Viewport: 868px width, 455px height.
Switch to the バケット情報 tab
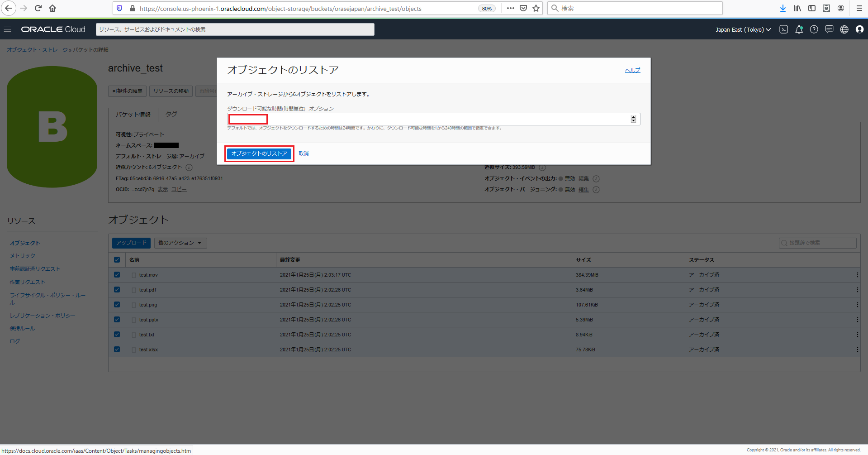coord(133,115)
